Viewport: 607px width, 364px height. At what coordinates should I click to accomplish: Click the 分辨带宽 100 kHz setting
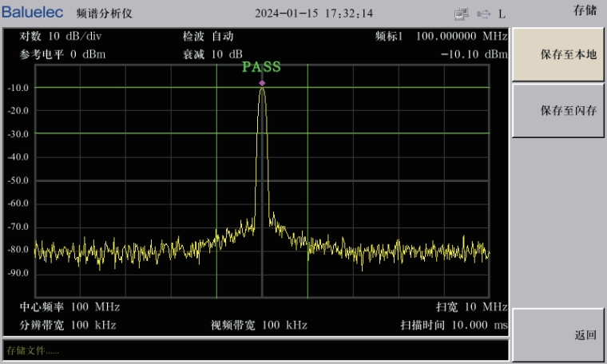tap(68, 325)
